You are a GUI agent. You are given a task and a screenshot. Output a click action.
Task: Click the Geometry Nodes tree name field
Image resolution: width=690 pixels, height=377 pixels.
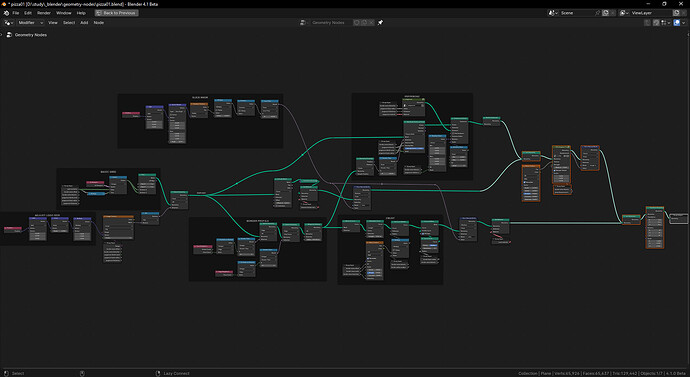330,23
